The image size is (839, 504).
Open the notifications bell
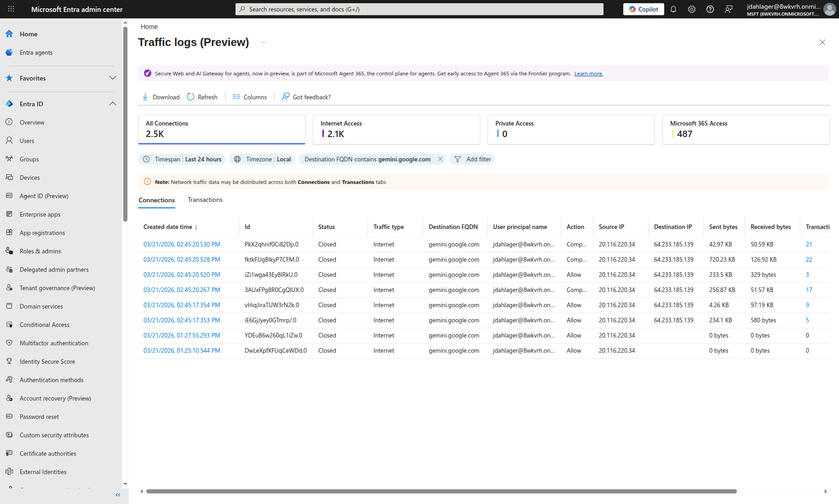673,9
